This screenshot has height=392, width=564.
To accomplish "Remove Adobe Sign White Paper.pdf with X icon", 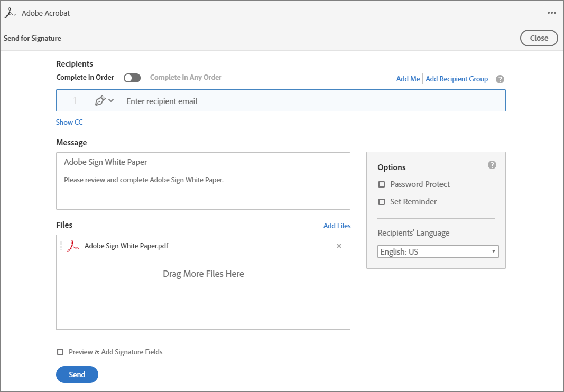I will 339,246.
